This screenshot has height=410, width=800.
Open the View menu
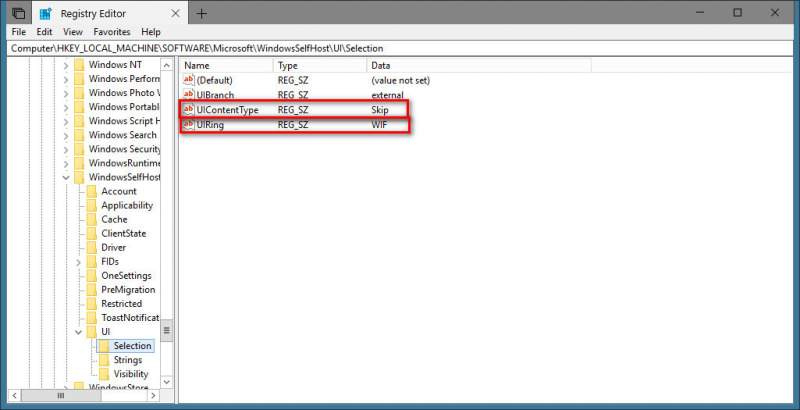coord(73,32)
